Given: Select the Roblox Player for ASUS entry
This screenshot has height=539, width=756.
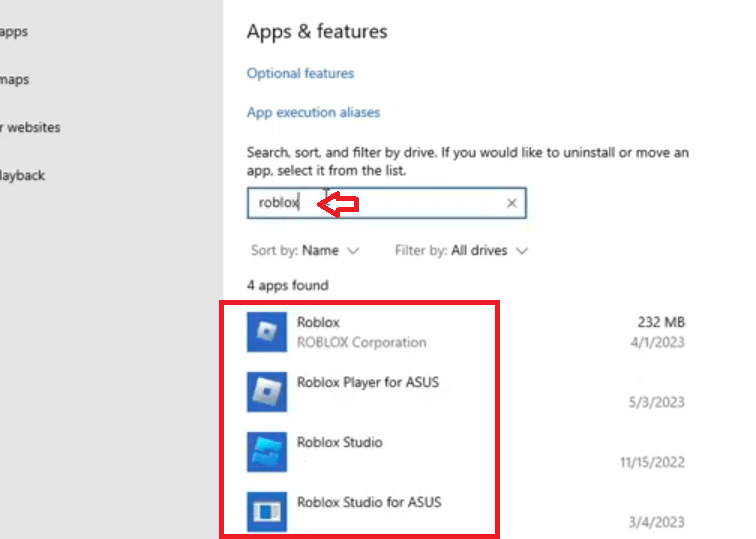Looking at the screenshot, I should (x=368, y=382).
